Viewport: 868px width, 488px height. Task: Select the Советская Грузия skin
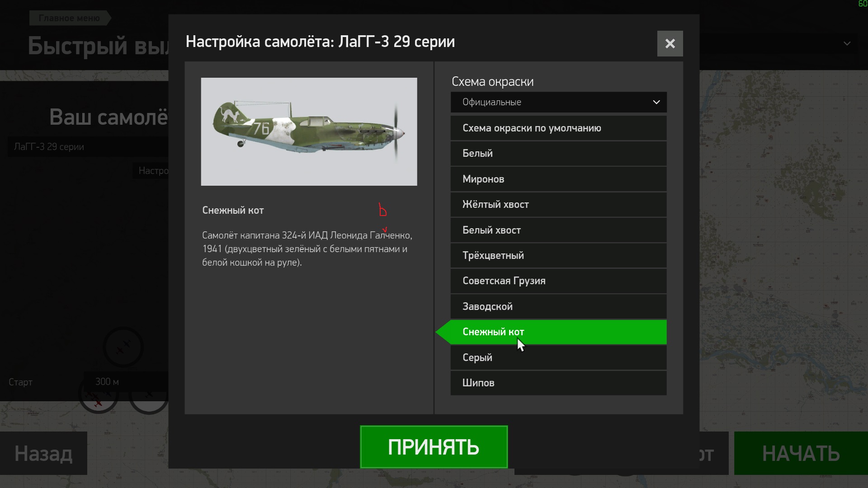(x=558, y=281)
